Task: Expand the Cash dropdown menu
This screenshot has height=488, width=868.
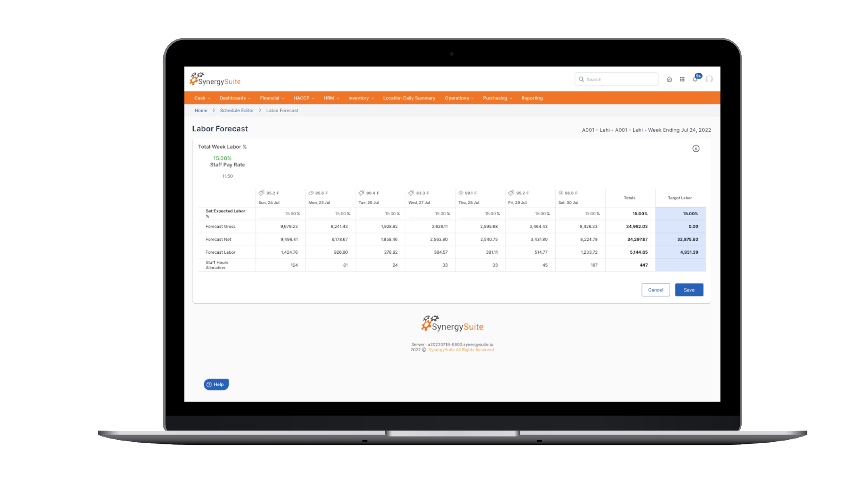Action: click(201, 98)
